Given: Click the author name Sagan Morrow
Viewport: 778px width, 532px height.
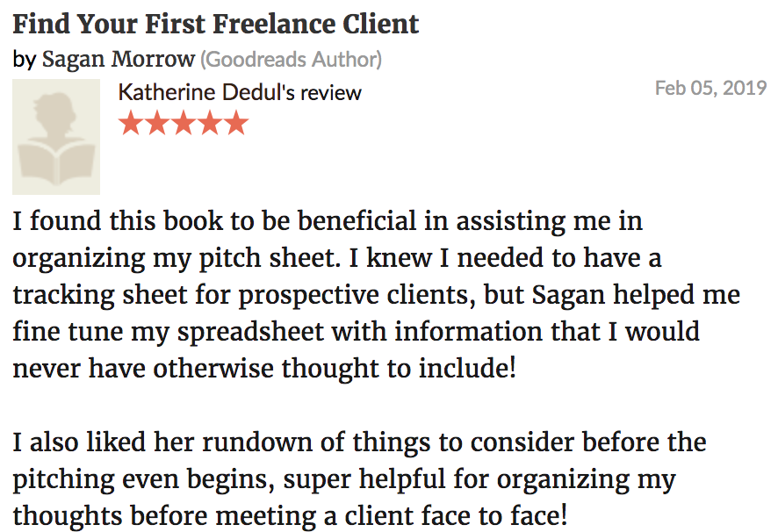Looking at the screenshot, I should pos(118,59).
